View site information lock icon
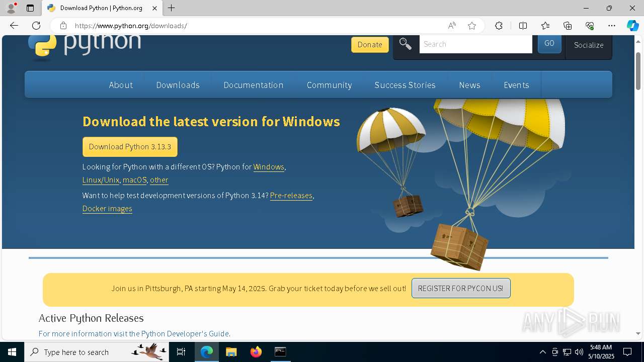The height and width of the screenshot is (362, 644). click(x=63, y=26)
